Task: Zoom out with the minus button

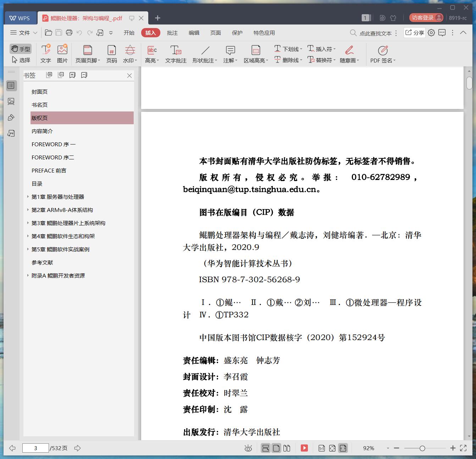Action: pos(397,448)
